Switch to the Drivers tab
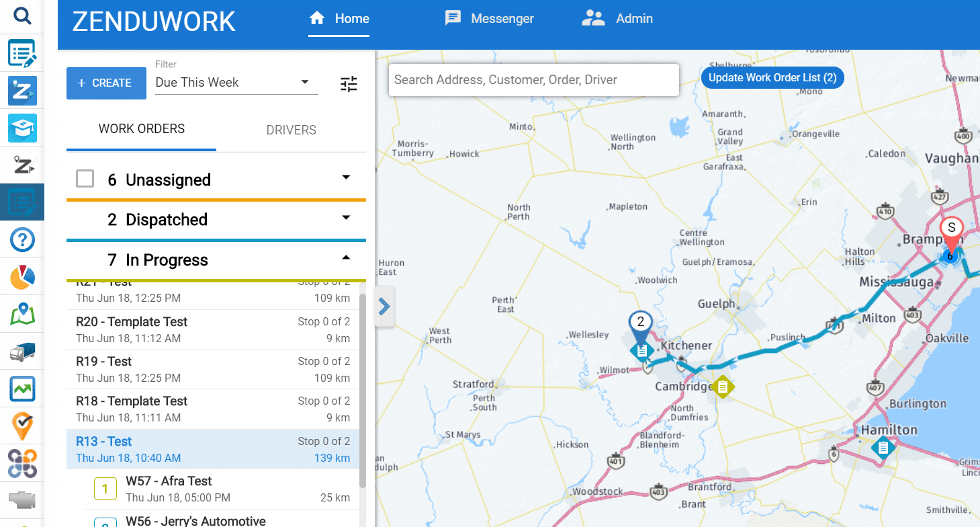 tap(291, 130)
